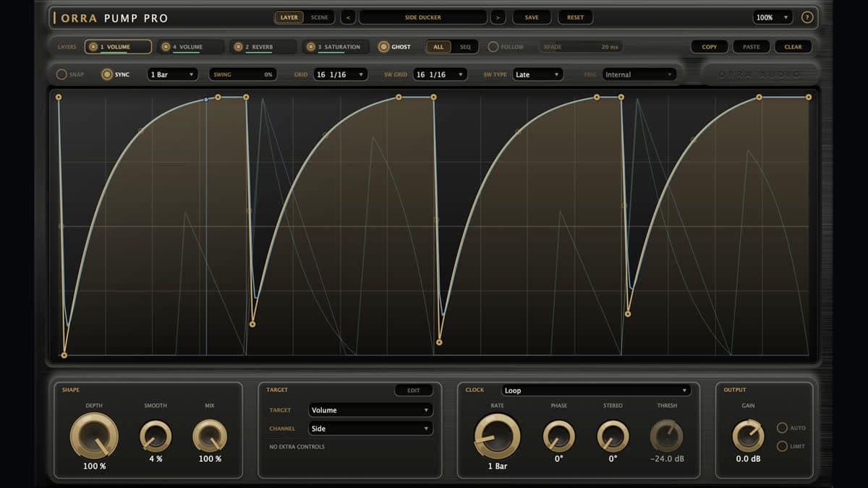868x488 pixels.
Task: Click the Paste button
Action: click(x=752, y=47)
